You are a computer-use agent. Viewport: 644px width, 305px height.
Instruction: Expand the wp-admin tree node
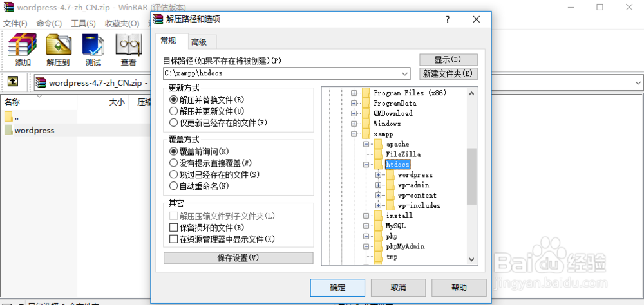tap(378, 185)
